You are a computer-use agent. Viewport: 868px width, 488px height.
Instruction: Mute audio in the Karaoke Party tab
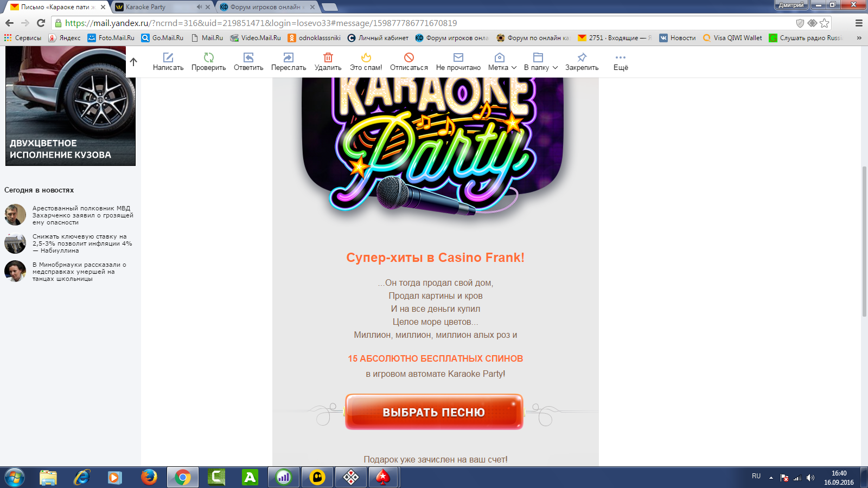coord(199,7)
